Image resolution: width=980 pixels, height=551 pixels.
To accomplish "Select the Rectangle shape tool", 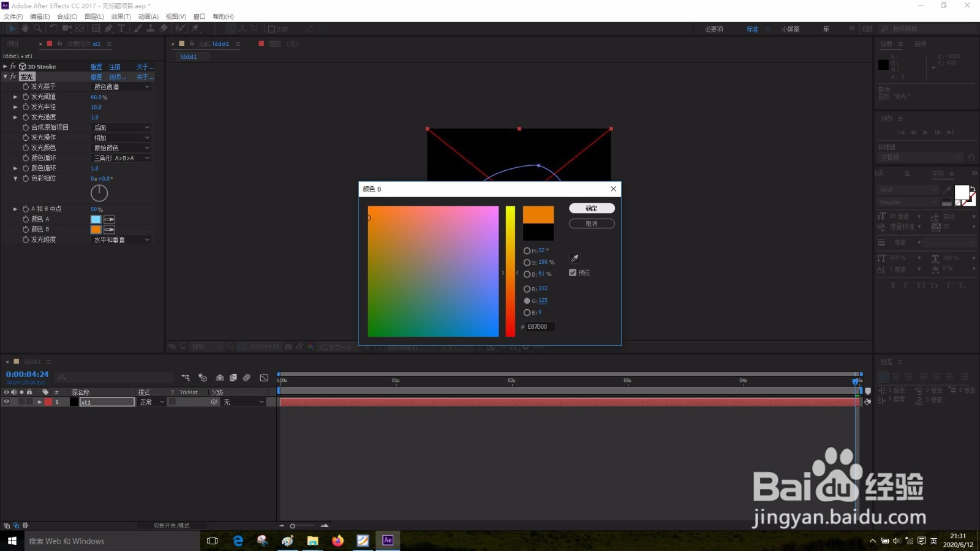I will point(96,29).
